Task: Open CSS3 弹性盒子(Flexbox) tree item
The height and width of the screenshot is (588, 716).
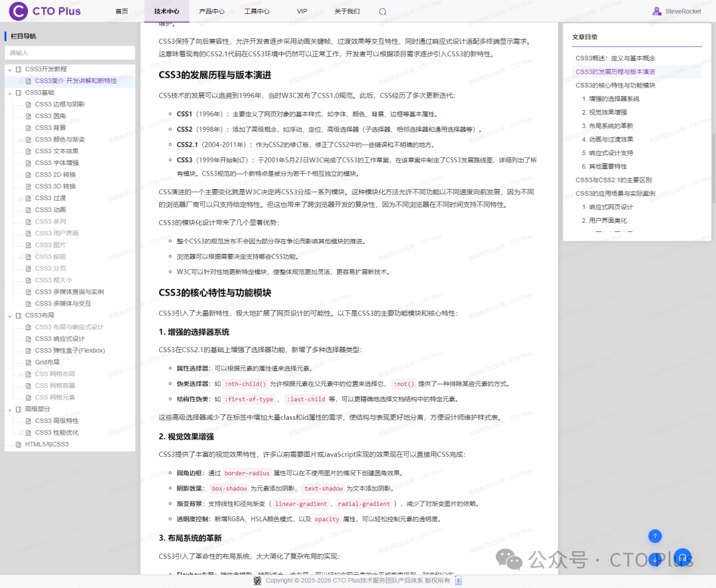Action: coord(70,351)
